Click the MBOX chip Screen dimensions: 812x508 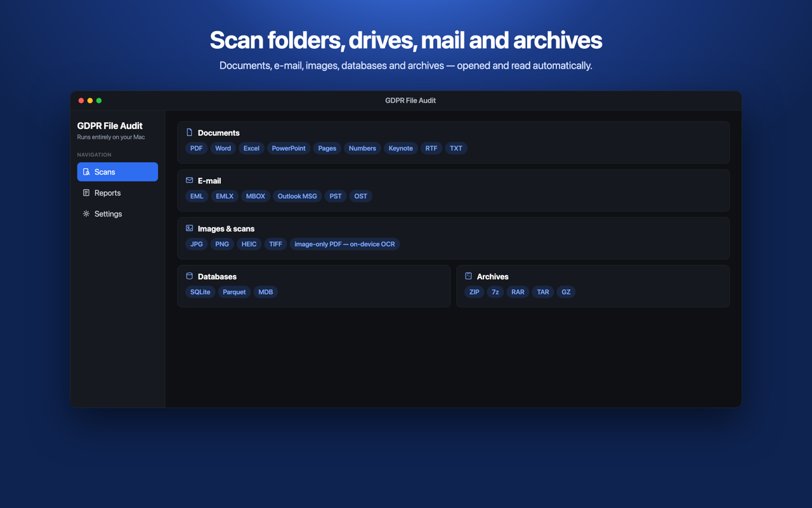coord(256,196)
